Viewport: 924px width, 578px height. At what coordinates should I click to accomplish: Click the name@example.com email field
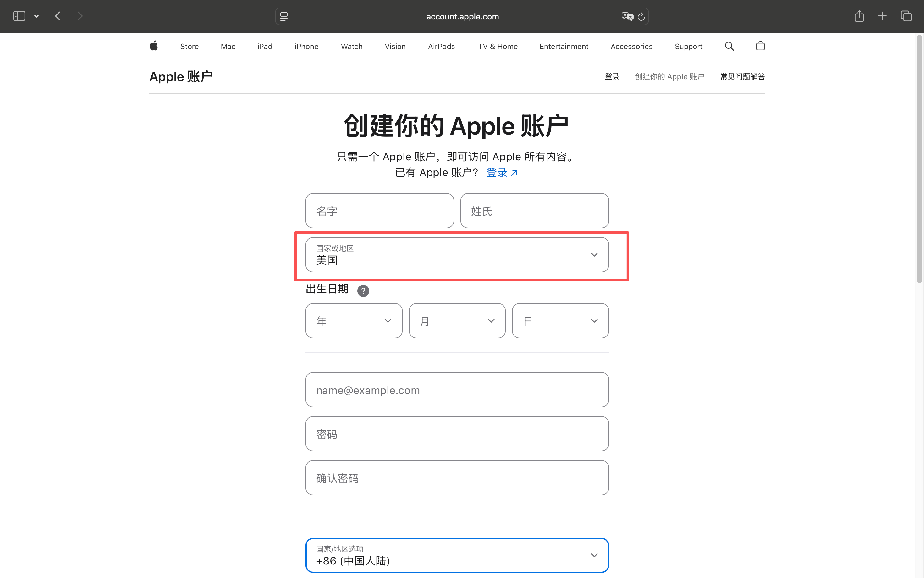457,390
